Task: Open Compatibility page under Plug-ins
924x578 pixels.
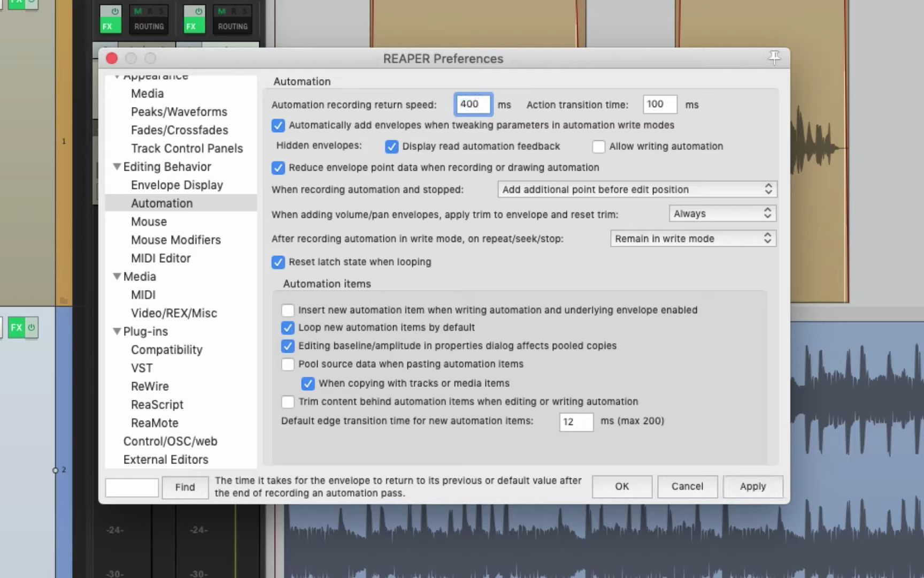Action: click(x=167, y=350)
